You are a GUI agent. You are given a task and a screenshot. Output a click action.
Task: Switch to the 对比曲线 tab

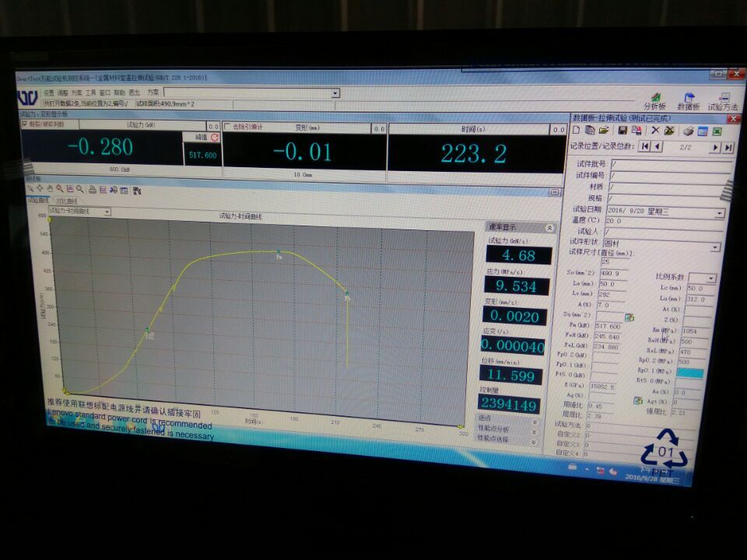pyautogui.click(x=67, y=200)
